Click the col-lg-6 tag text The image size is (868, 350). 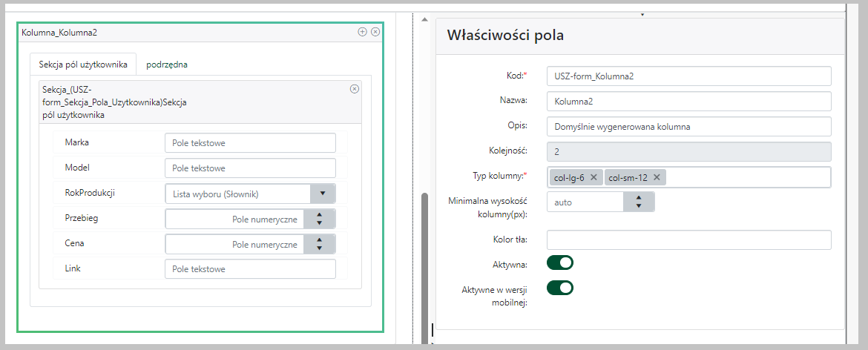pos(569,177)
